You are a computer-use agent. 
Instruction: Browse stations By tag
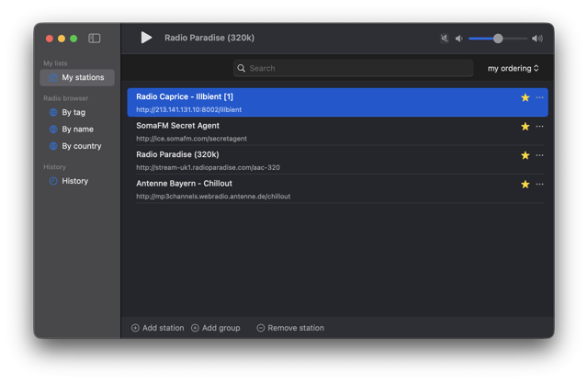73,112
